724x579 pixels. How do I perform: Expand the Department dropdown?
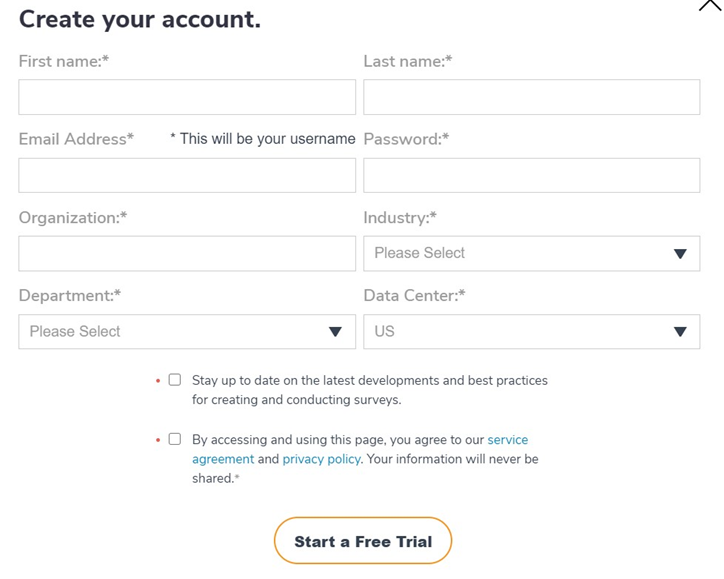(x=187, y=332)
